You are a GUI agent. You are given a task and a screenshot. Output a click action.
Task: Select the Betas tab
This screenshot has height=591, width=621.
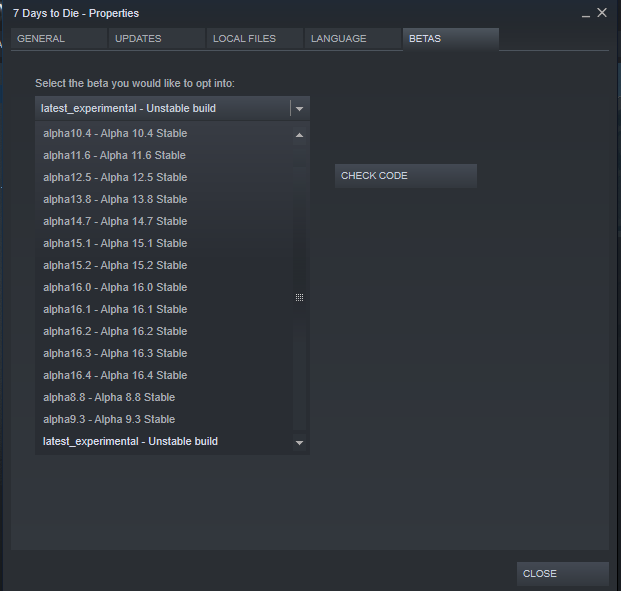(451, 38)
